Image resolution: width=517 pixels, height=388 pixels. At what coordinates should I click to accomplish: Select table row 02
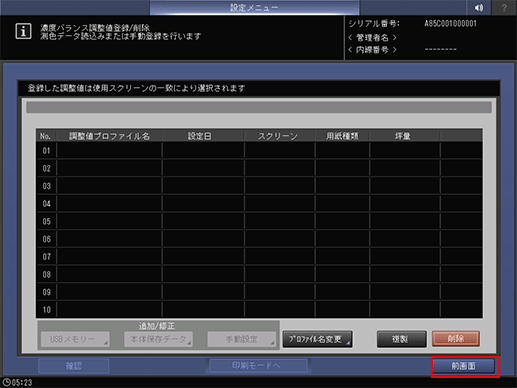[259, 168]
